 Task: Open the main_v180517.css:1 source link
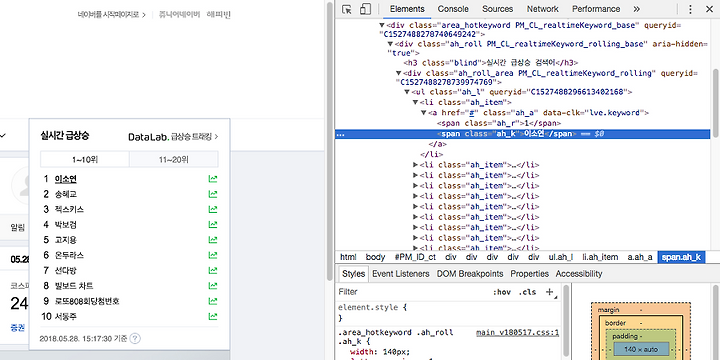pos(517,332)
